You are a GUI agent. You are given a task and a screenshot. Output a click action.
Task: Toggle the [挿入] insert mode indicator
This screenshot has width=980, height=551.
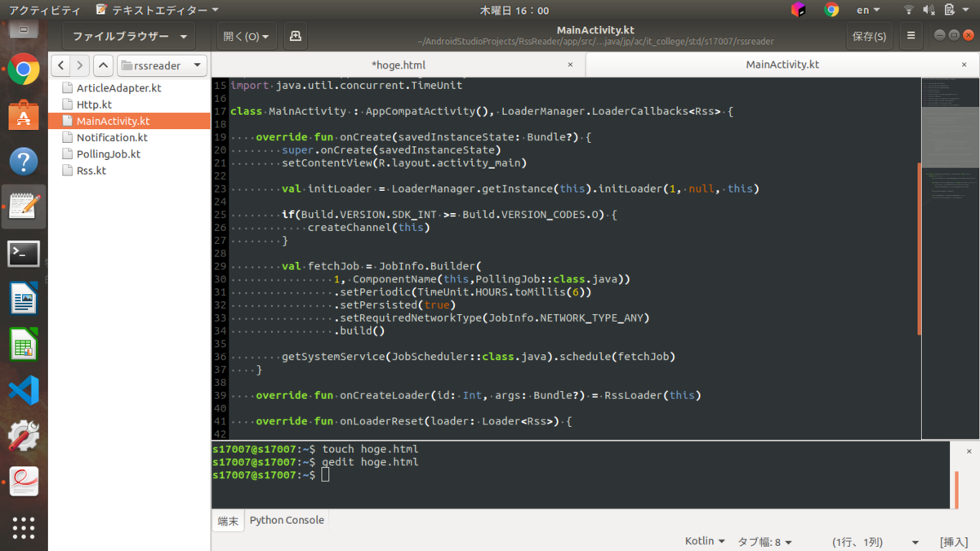[x=954, y=541]
